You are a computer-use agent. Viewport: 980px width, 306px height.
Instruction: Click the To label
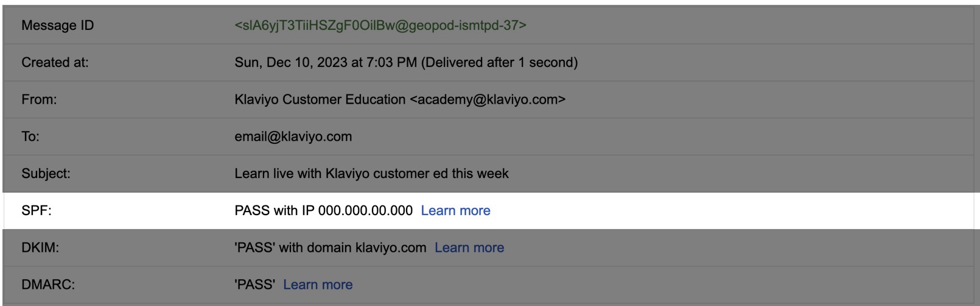pyautogui.click(x=30, y=137)
